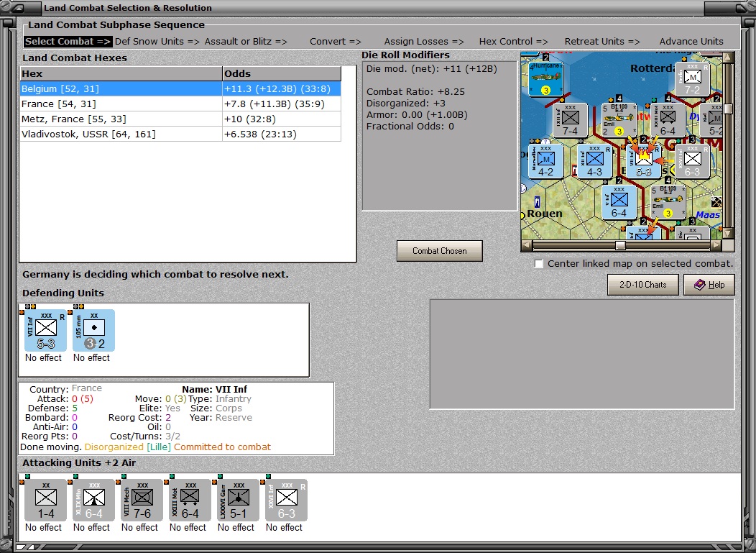The height and width of the screenshot is (553, 756).
Task: Click the odds cell +10 (32:8)
Action: coord(282,119)
